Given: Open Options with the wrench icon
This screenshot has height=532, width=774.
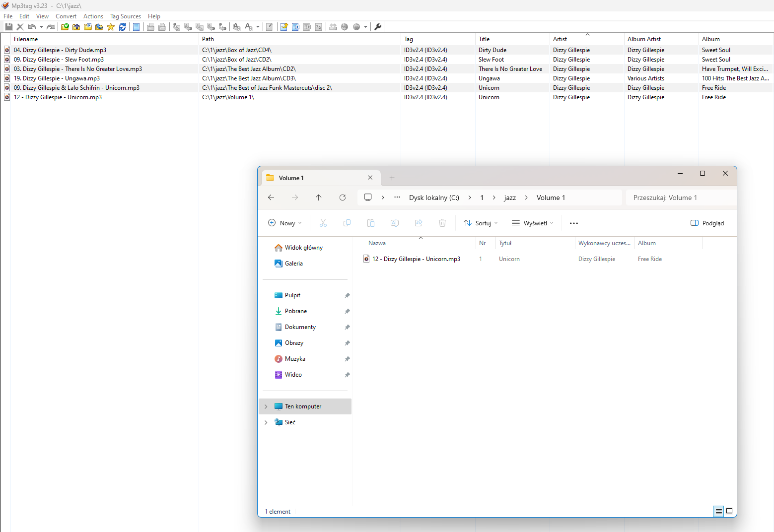Looking at the screenshot, I should tap(378, 27).
